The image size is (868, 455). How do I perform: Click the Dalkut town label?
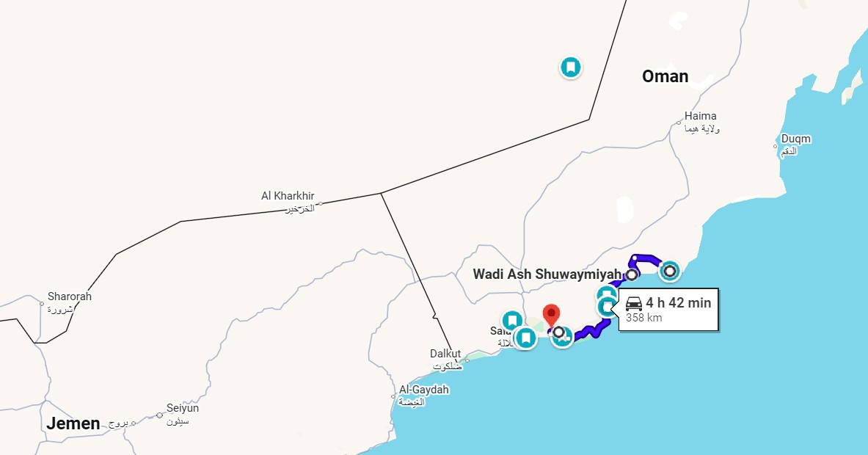coord(445,353)
